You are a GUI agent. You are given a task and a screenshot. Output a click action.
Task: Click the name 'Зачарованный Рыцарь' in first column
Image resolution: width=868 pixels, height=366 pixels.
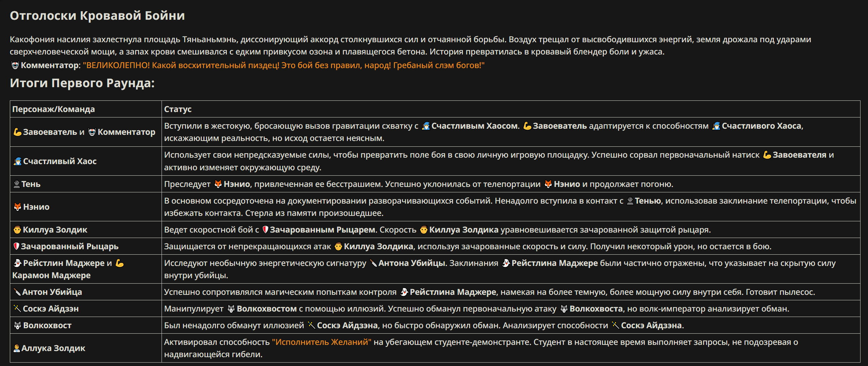pos(70,246)
